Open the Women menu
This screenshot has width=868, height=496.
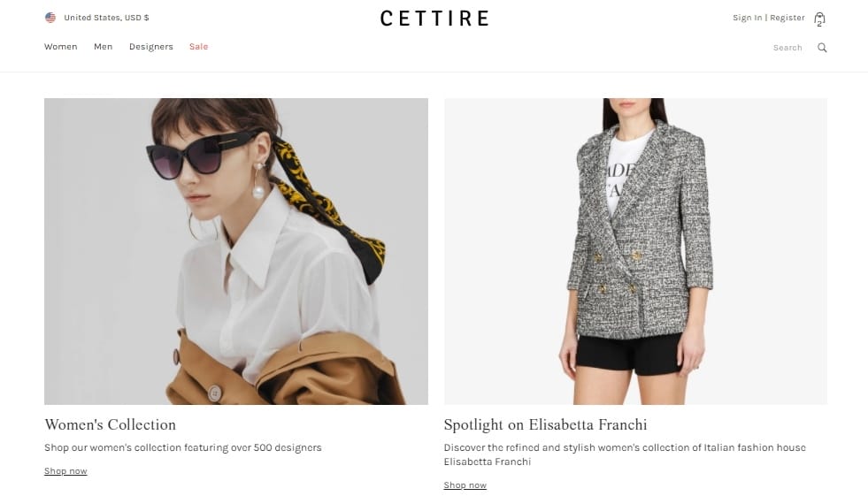(61, 47)
